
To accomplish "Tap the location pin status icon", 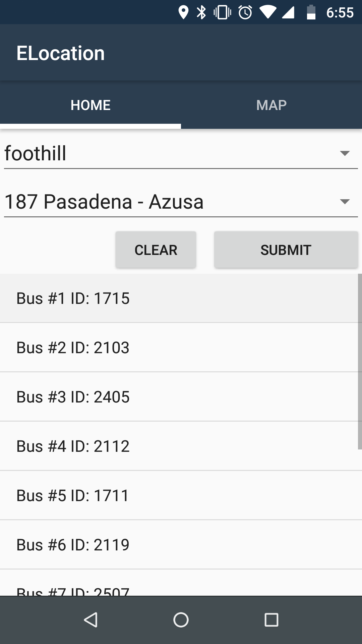I will [183, 12].
